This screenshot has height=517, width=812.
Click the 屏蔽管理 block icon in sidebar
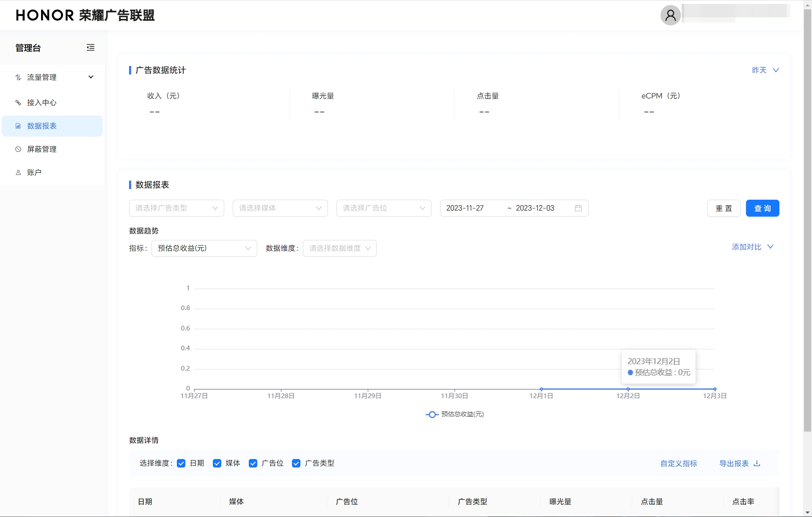point(18,149)
